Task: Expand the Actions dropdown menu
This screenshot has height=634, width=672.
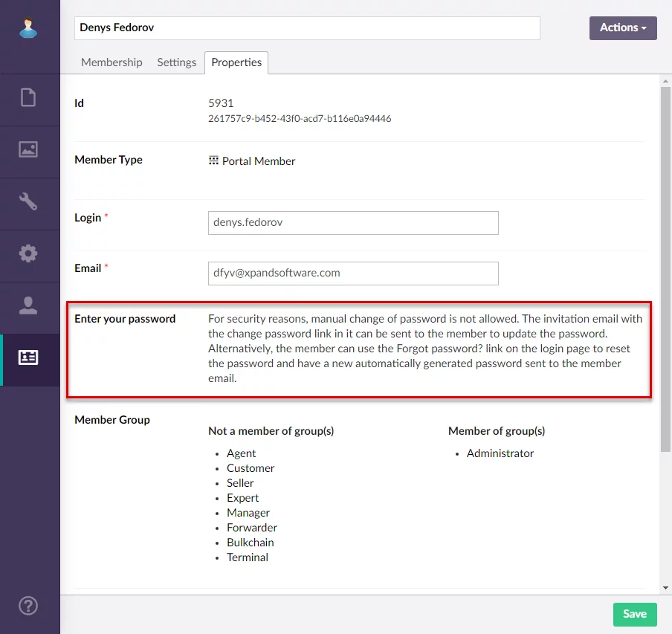Action: click(623, 28)
